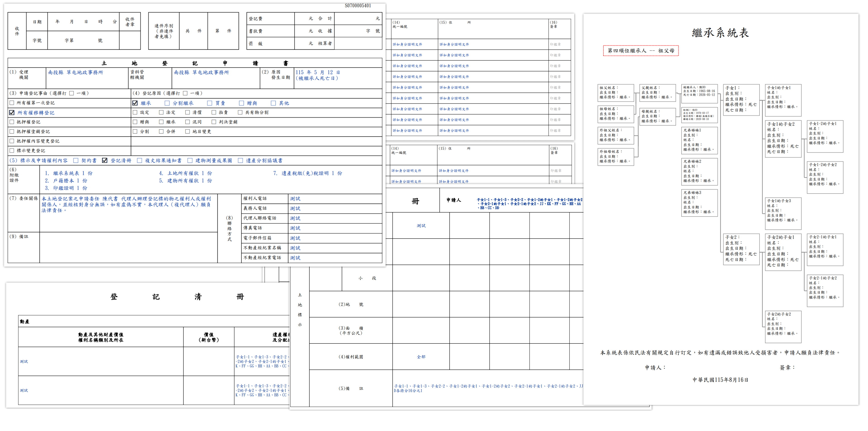Uncheck the 登記清冊 checkbox in item 5
Screen dimensions: 868x431
pyautogui.click(x=105, y=160)
